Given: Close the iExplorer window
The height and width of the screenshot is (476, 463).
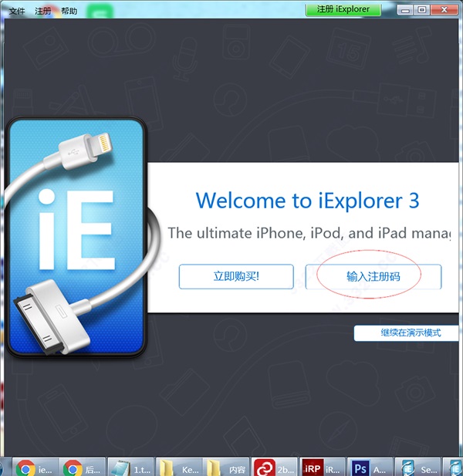Looking at the screenshot, I should (444, 10).
